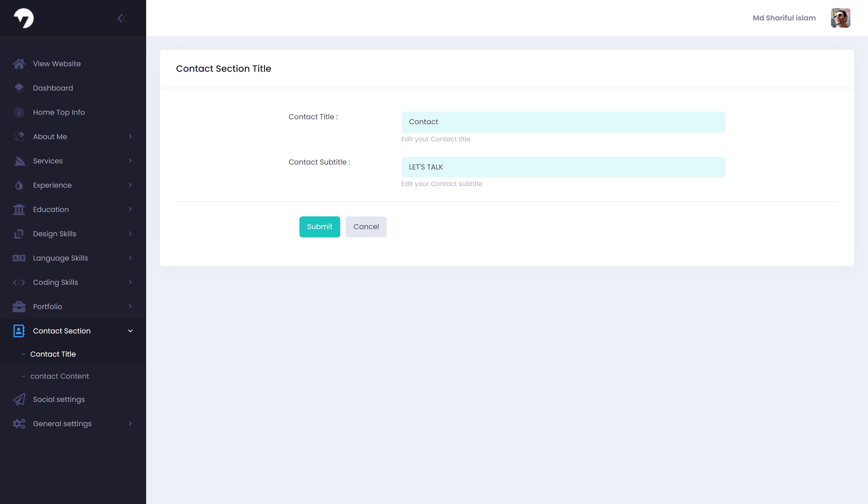Click the Dashboard layers icon

(19, 88)
